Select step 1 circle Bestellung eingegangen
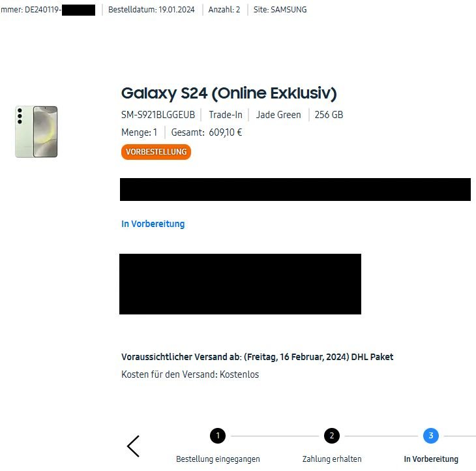Image resolution: width=476 pixels, height=471 pixels. [x=218, y=436]
